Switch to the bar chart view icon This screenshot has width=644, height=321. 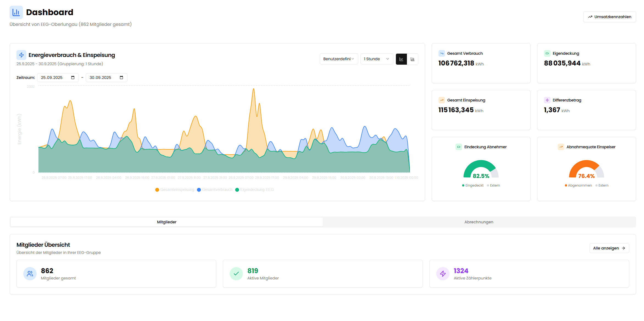point(412,59)
